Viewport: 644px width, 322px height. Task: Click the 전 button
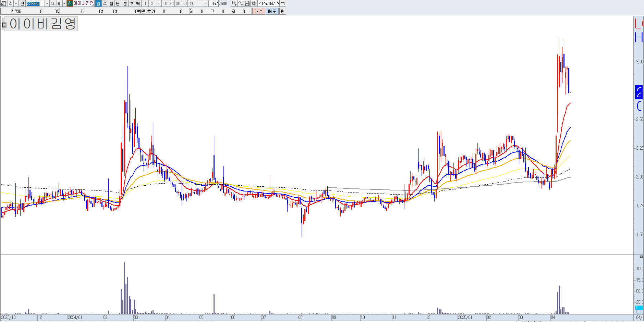pos(22,3)
